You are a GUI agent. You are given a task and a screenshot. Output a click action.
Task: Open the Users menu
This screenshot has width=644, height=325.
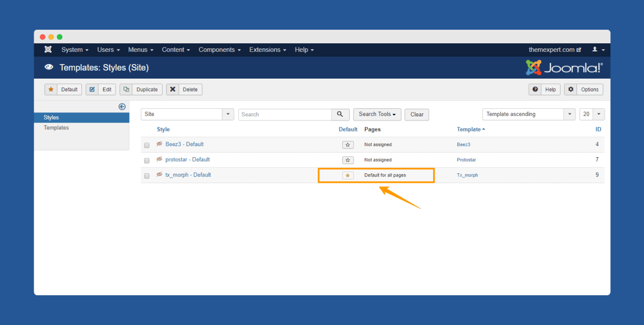[x=109, y=50]
